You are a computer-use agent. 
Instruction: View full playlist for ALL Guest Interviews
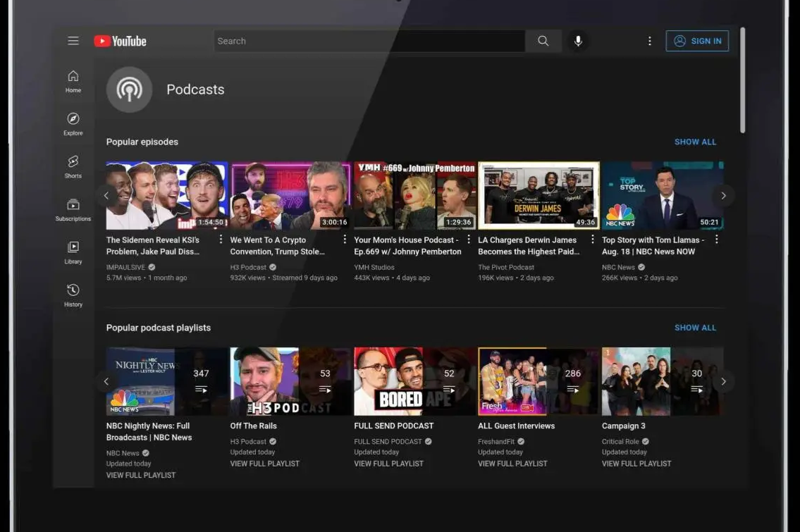point(512,464)
